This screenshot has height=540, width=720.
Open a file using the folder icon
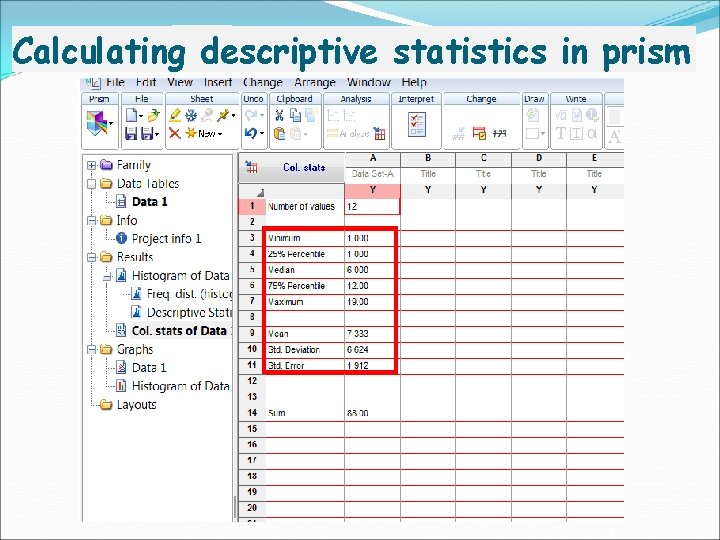point(154,115)
